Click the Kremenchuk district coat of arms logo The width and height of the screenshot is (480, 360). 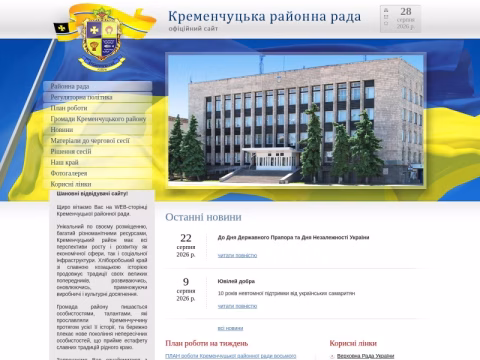pyautogui.click(x=102, y=39)
